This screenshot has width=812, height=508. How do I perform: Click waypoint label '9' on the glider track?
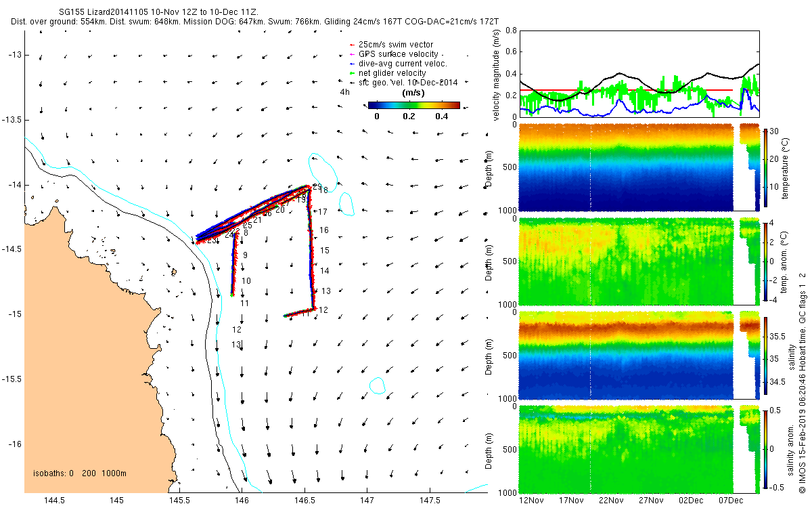[x=245, y=255]
